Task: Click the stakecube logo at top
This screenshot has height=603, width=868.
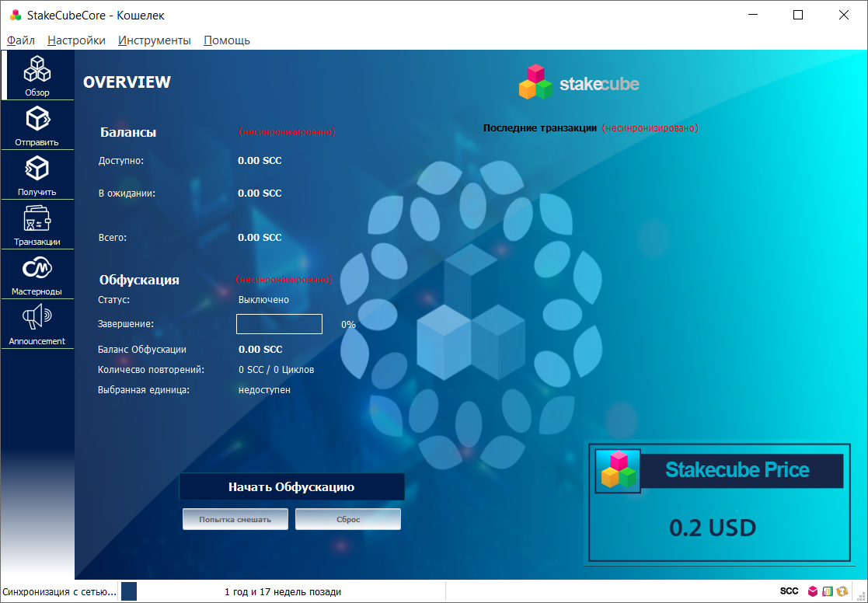Action: click(x=579, y=82)
